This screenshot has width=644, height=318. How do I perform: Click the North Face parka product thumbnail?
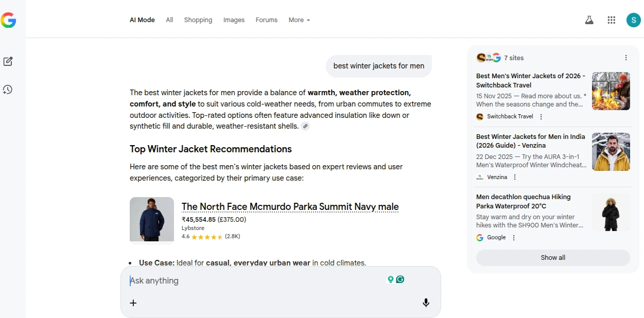(x=152, y=220)
